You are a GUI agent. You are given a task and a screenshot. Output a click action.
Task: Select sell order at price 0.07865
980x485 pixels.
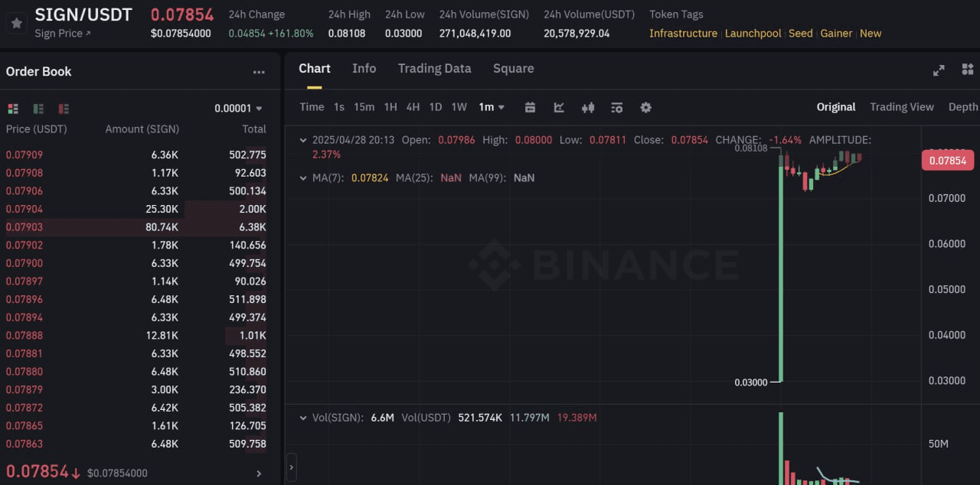tap(136, 426)
